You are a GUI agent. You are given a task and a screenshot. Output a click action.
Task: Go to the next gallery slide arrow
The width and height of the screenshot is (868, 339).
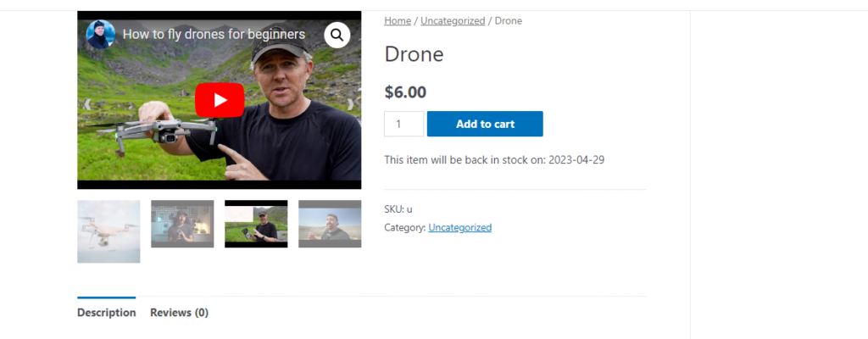(352, 104)
